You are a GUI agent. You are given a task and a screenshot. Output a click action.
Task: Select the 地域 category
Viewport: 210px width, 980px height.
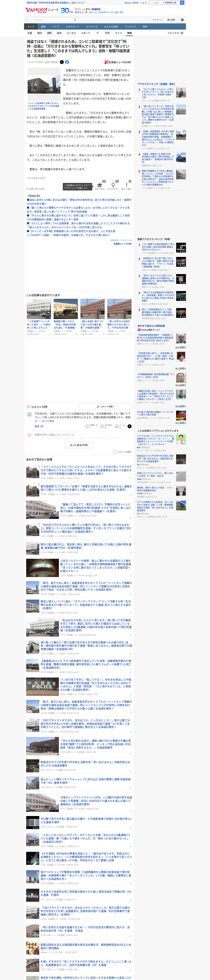(x=129, y=33)
